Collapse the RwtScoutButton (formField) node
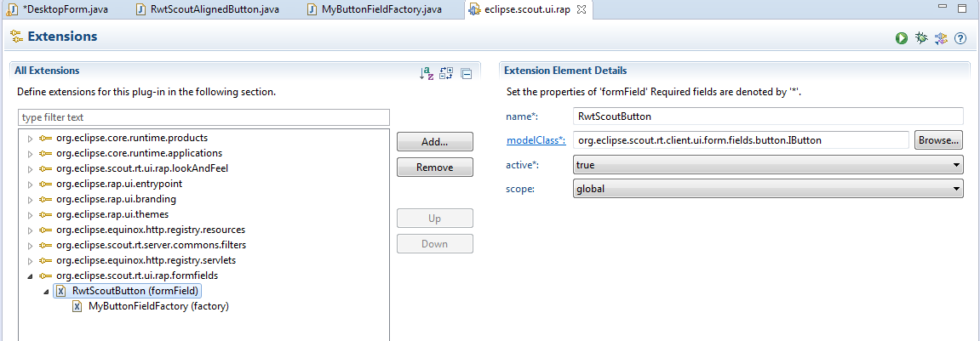Screen dimensions: 980x341 (46, 292)
